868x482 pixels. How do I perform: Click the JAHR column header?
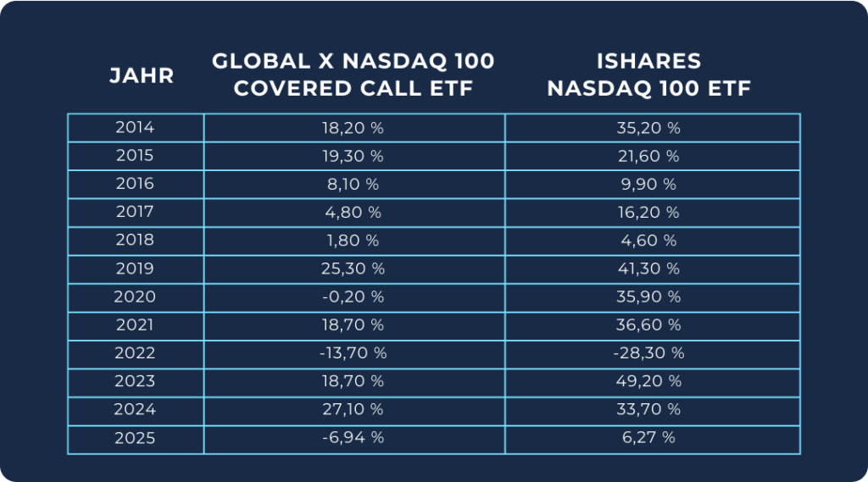142,75
